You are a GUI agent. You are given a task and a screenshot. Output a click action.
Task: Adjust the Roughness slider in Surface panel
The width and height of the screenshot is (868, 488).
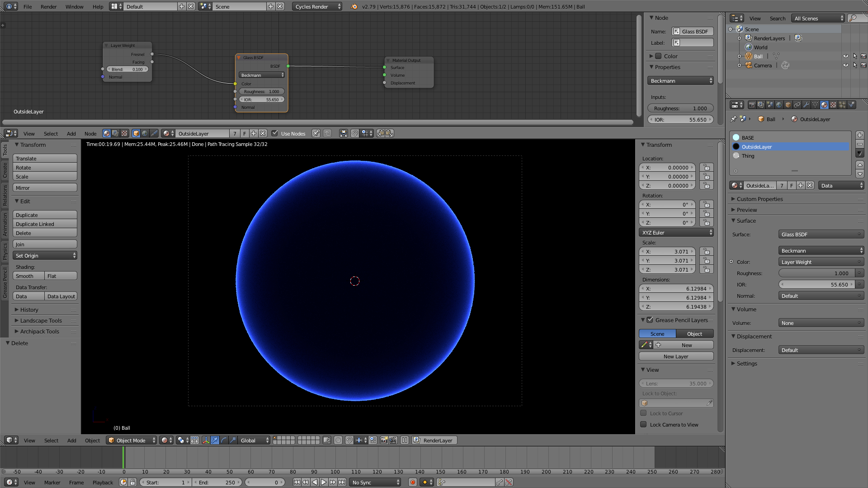point(816,273)
